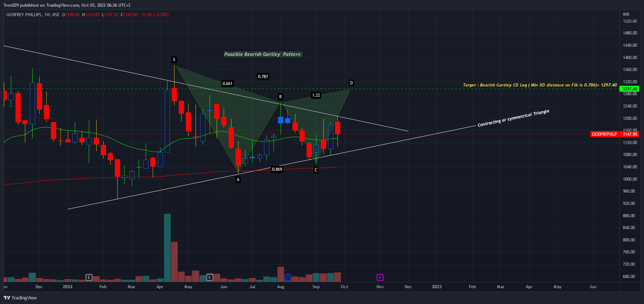Click the 2022 label on time axis
The image size is (644, 304).
68,287
